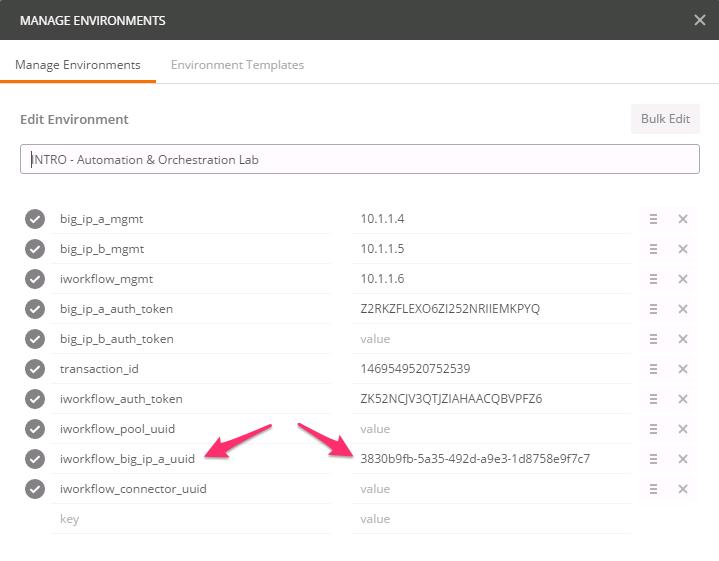Delete the big_ip_a_mgmt variable row

(683, 219)
